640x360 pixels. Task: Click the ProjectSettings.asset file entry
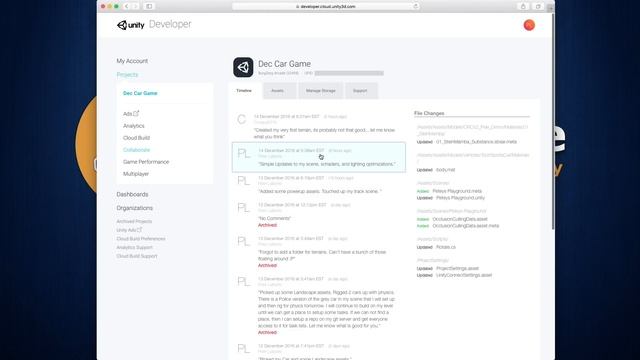coord(457,269)
